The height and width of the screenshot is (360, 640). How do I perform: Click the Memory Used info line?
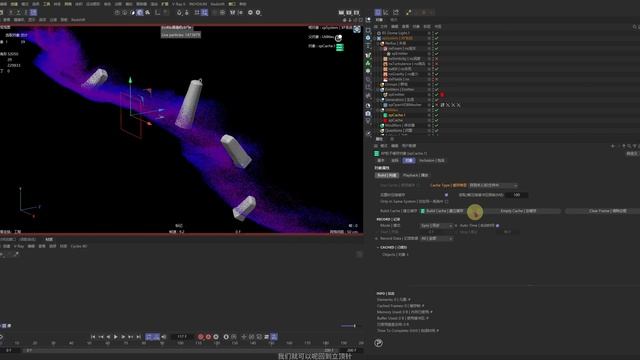point(404,312)
